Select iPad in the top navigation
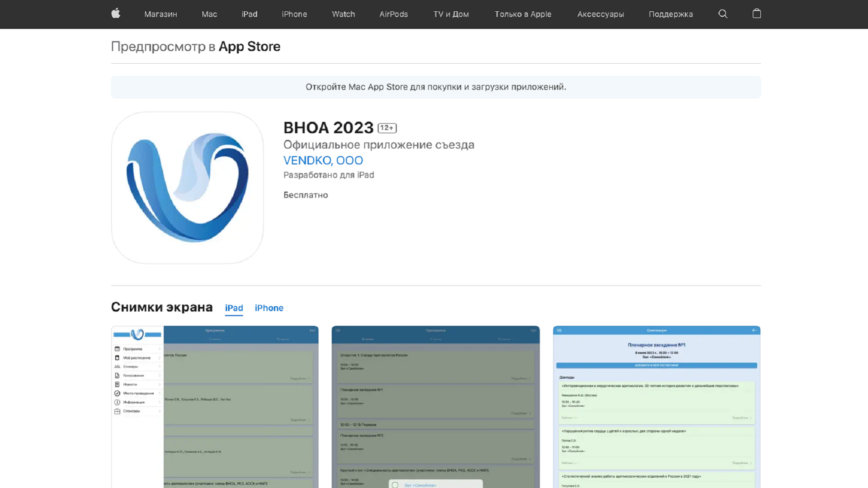Screen dimensions: 868x488 (x=249, y=14)
